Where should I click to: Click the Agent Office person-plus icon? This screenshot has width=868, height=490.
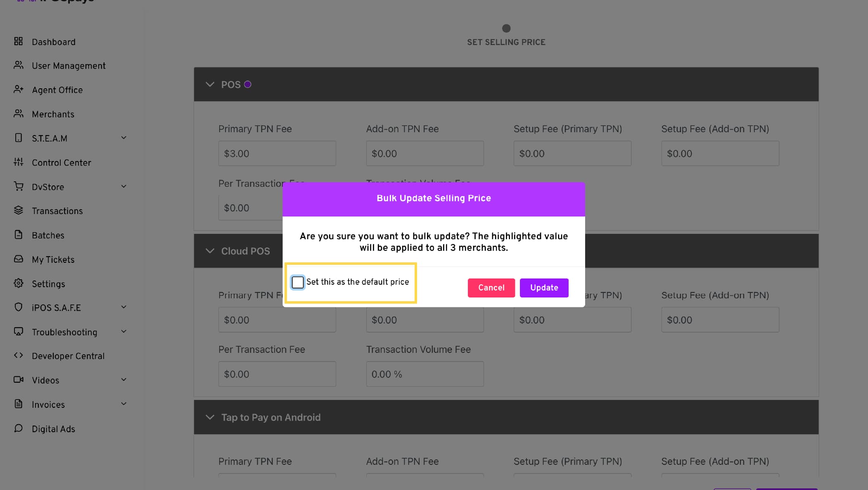tap(18, 89)
